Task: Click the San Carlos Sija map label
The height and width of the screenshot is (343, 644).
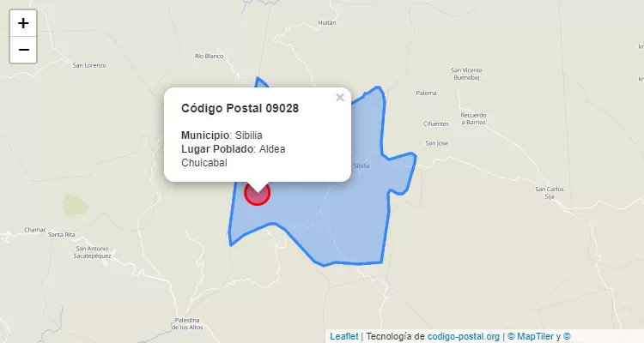Action: [x=550, y=193]
